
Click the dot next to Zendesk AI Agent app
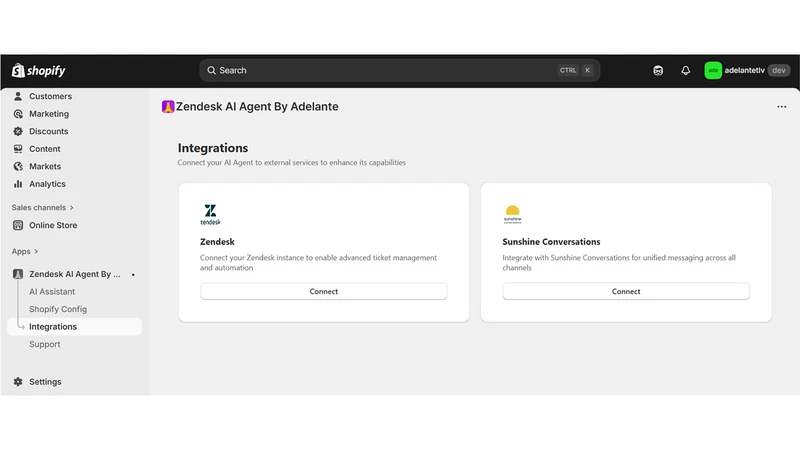[x=133, y=274]
